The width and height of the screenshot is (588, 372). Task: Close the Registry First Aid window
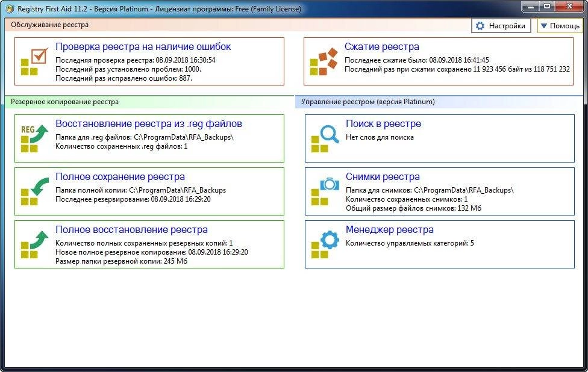coord(569,7)
